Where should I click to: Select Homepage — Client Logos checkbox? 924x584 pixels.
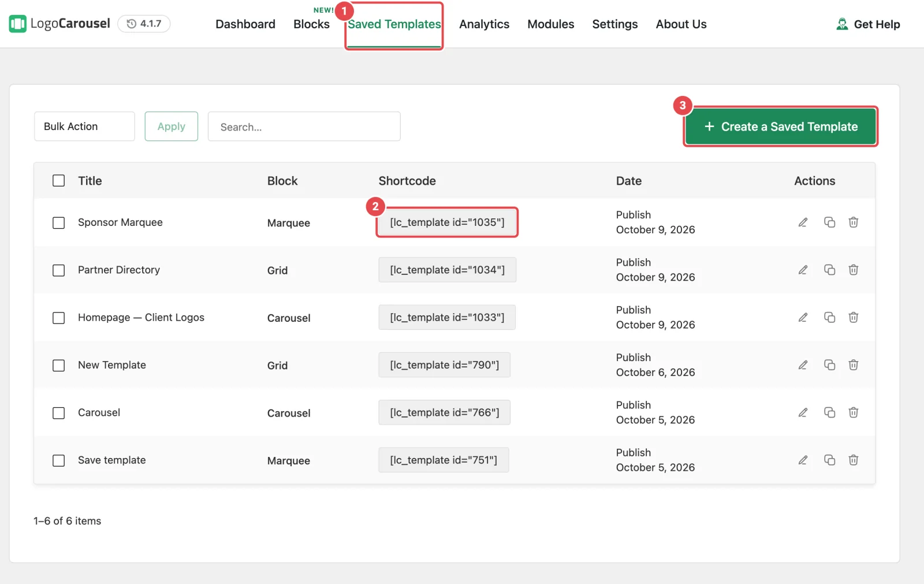coord(58,318)
